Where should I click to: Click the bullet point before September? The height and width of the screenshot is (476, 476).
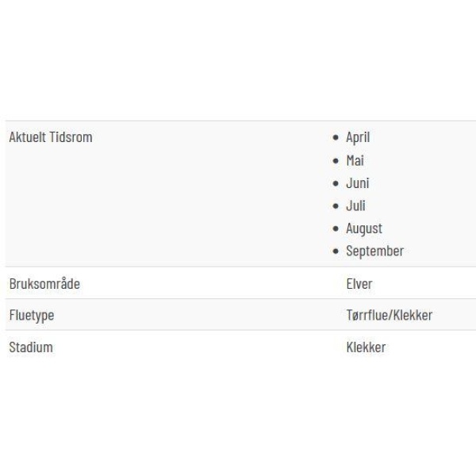pyautogui.click(x=336, y=251)
